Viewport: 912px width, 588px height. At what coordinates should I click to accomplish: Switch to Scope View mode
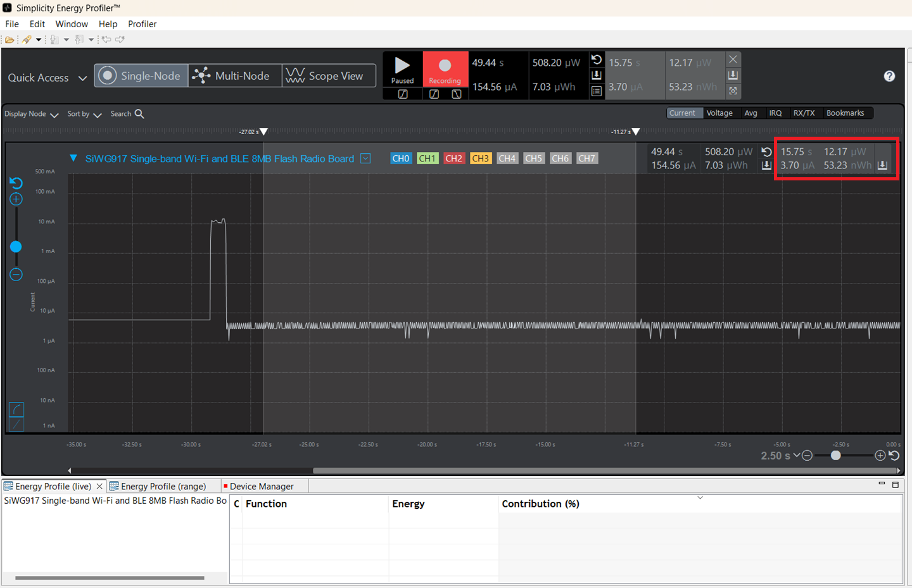329,75
